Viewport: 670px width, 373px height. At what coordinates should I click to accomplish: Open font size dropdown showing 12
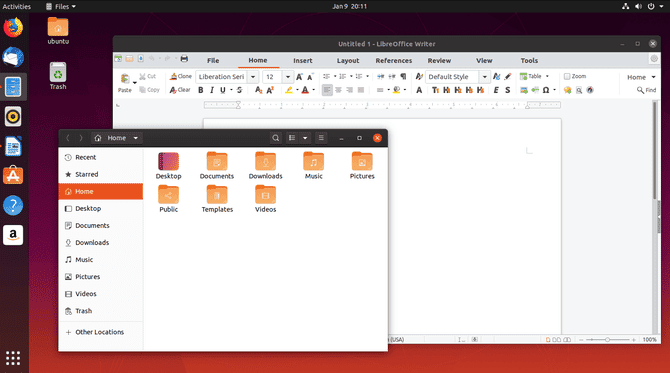click(x=288, y=77)
